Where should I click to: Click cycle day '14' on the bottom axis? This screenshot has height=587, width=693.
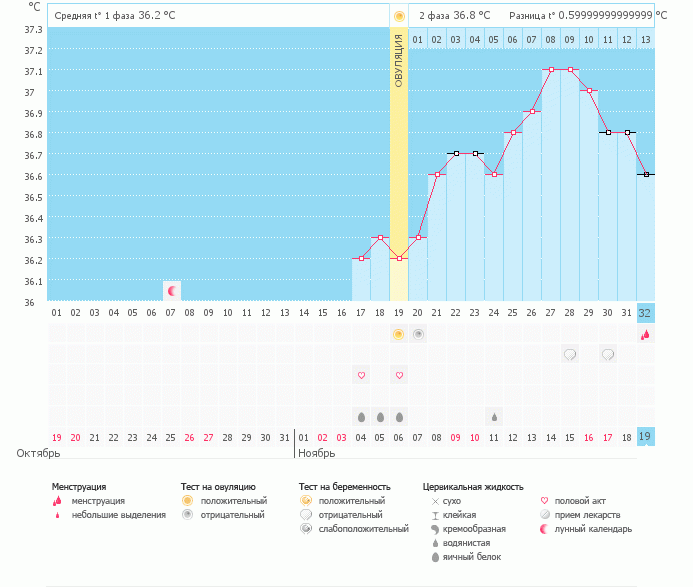pos(304,313)
